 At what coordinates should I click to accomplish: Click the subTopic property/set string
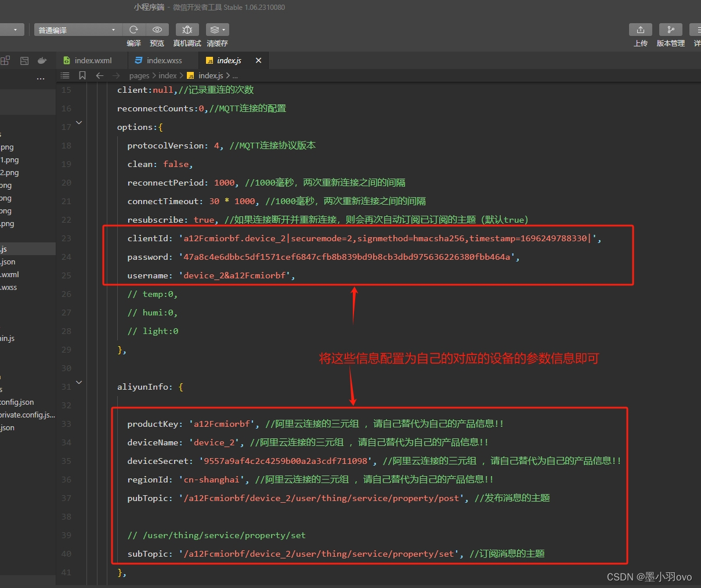(319, 554)
